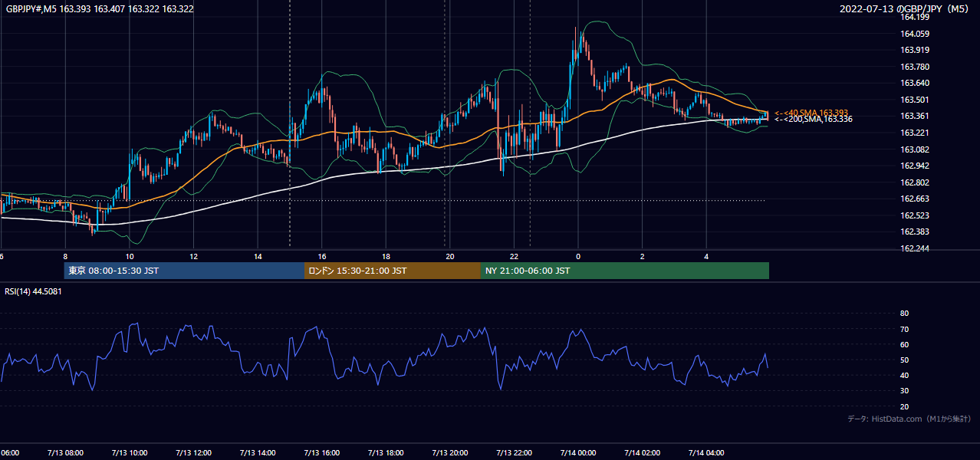Click price axis value 162.244
Image resolution: width=980 pixels, height=460 pixels.
pyautogui.click(x=915, y=248)
